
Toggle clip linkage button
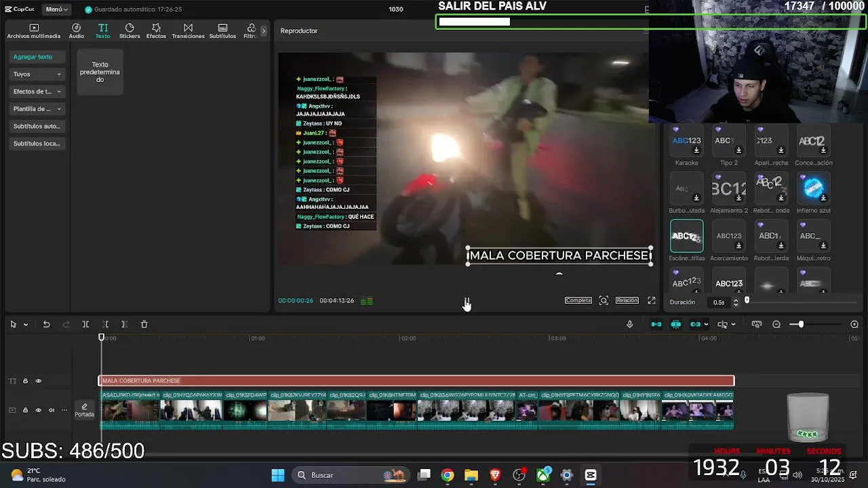pyautogui.click(x=695, y=325)
